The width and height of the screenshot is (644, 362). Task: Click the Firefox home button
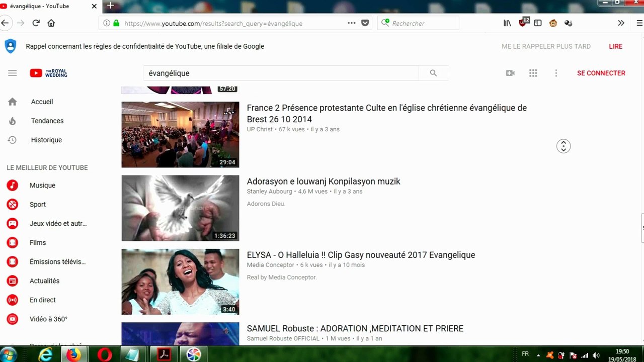pos(51,23)
